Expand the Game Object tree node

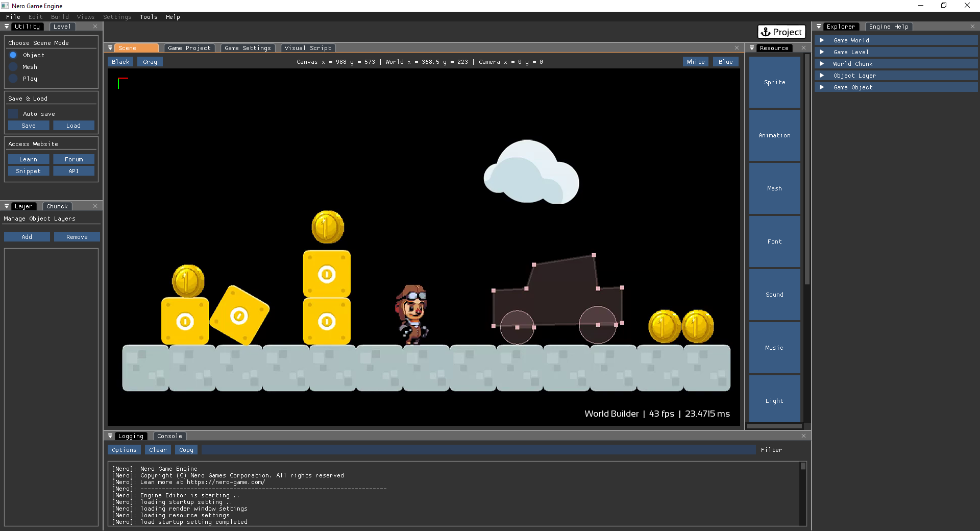pyautogui.click(x=822, y=87)
